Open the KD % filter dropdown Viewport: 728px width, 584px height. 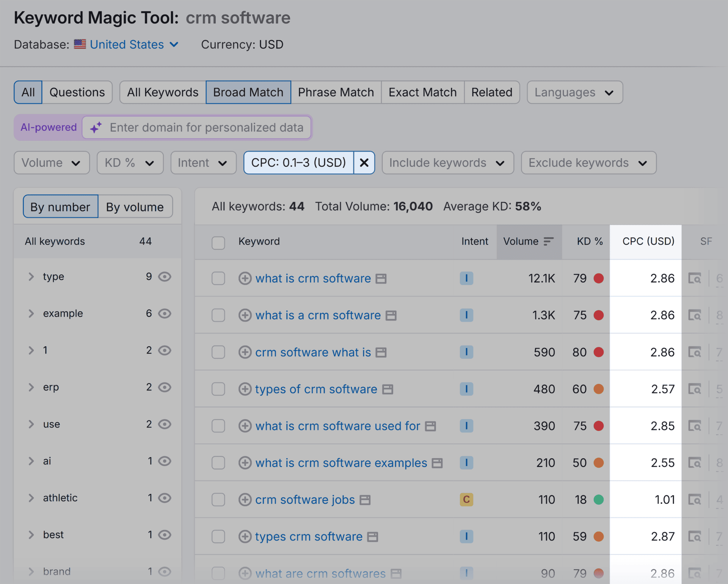tap(130, 163)
